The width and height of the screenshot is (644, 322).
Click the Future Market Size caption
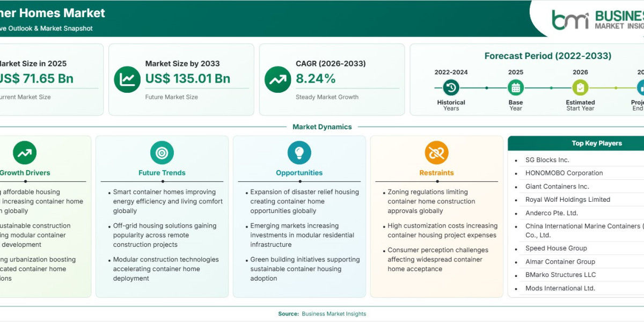click(x=172, y=97)
